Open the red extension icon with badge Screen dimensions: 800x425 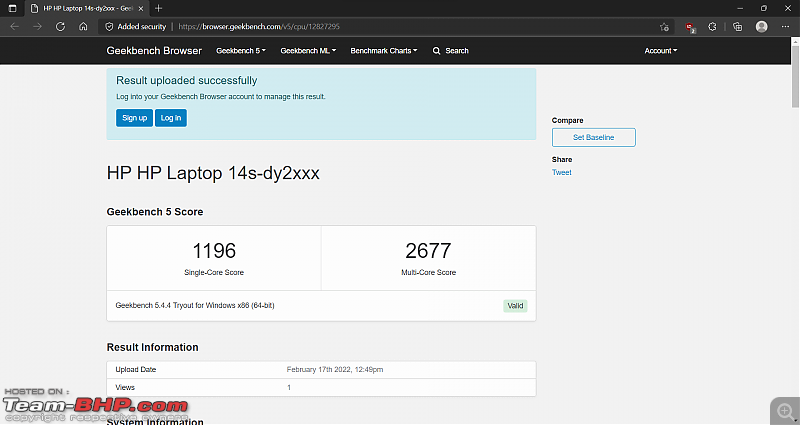pyautogui.click(x=690, y=27)
